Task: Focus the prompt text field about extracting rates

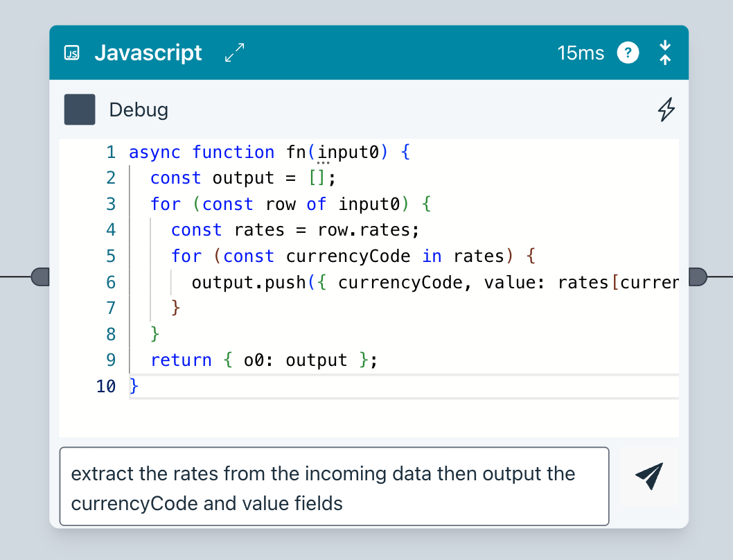Action: tap(334, 487)
